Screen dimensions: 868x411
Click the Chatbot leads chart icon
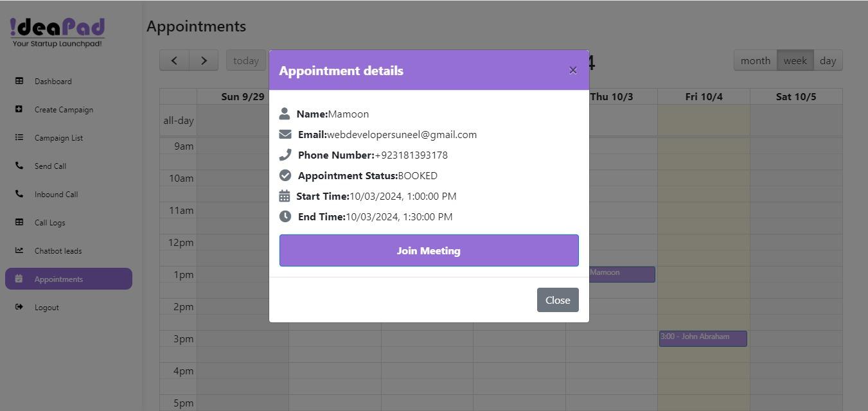19,250
